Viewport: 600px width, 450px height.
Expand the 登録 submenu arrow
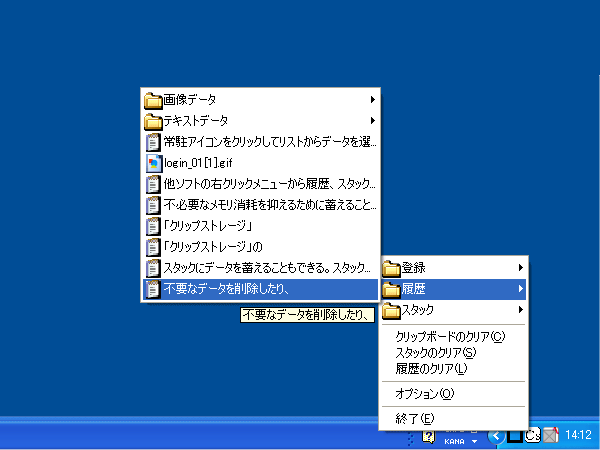520,268
